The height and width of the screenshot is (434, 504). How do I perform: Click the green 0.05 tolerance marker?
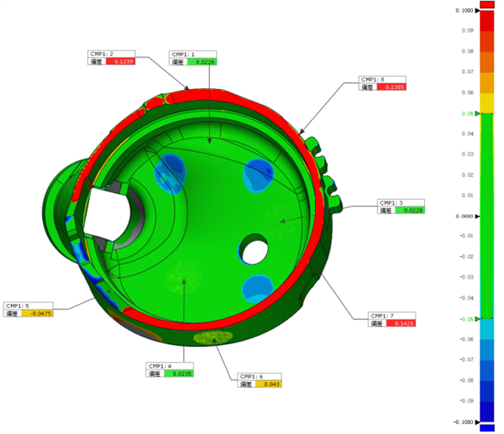tap(477, 113)
